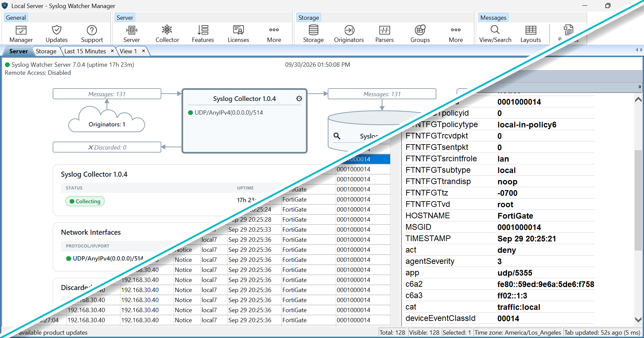Image resolution: width=644 pixels, height=338 pixels.
Task: Click the Total: 128 status entry
Action: (x=392, y=333)
